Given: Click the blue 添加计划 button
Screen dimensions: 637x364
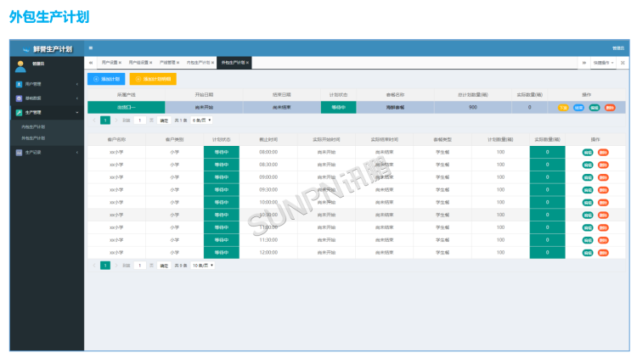Looking at the screenshot, I should tap(106, 79).
